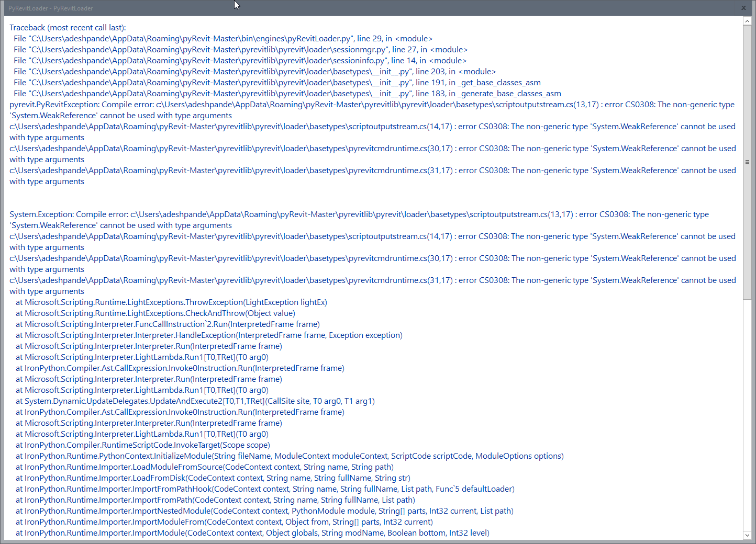
Task: Click the Importer.LoadFromDisk stack line
Action: click(213, 478)
